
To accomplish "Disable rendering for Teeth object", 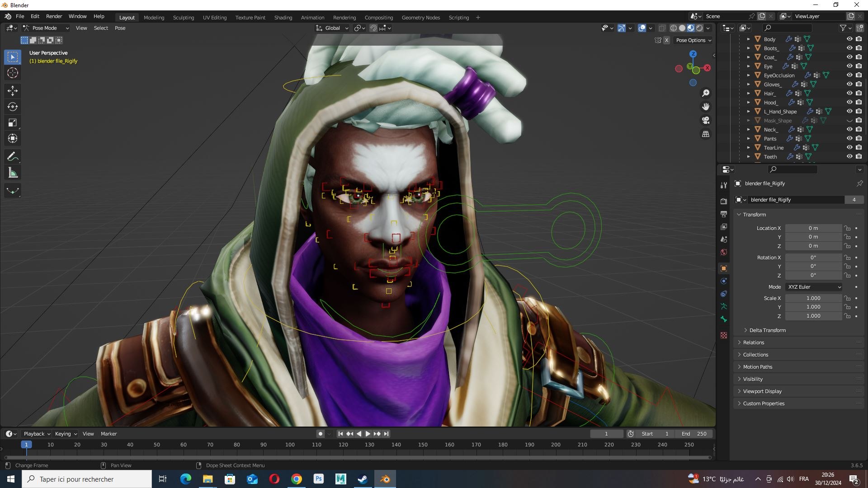I will [x=859, y=157].
